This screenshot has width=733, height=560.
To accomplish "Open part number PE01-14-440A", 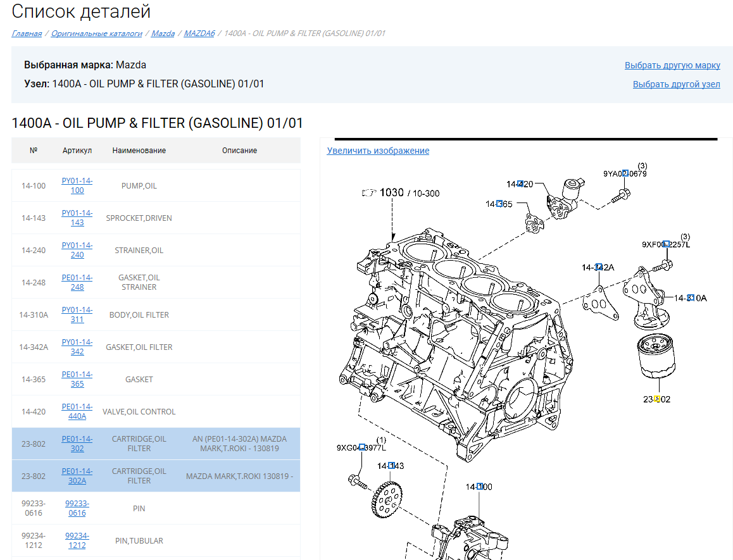I will 77,411.
